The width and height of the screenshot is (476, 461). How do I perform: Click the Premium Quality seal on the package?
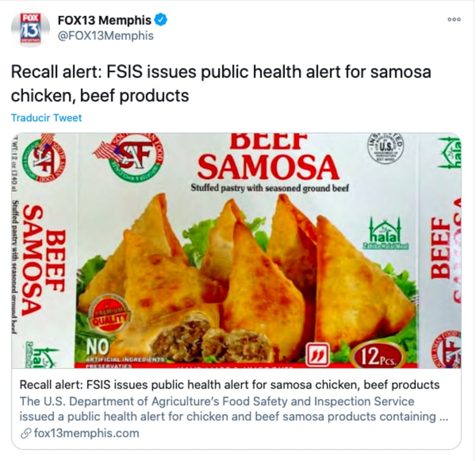110,314
